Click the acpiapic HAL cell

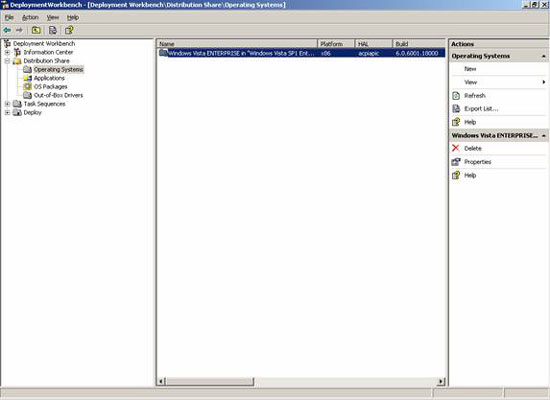369,53
